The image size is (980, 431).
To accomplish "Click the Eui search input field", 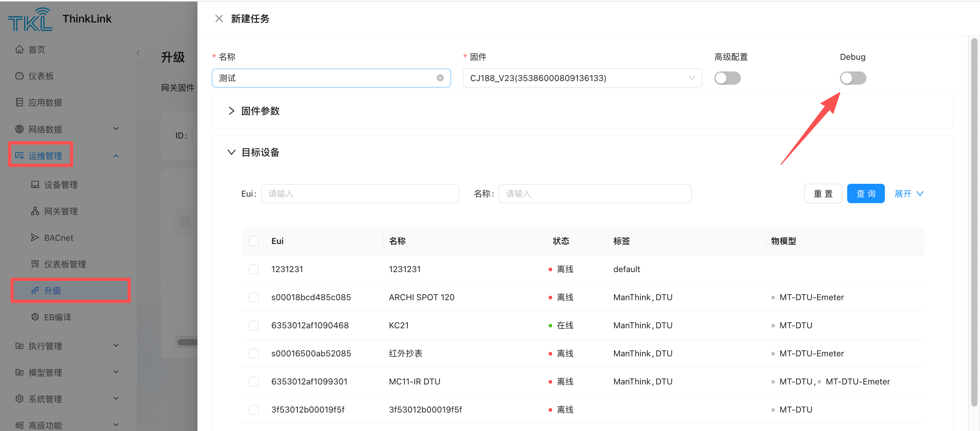I will click(360, 194).
